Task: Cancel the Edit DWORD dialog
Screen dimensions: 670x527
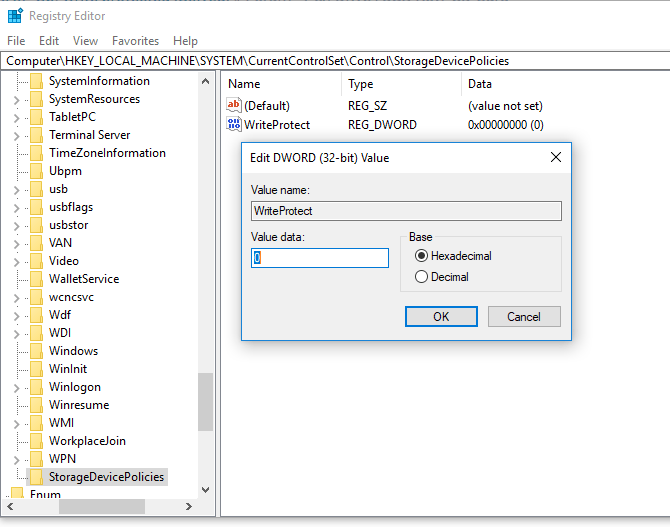Action: [x=524, y=316]
